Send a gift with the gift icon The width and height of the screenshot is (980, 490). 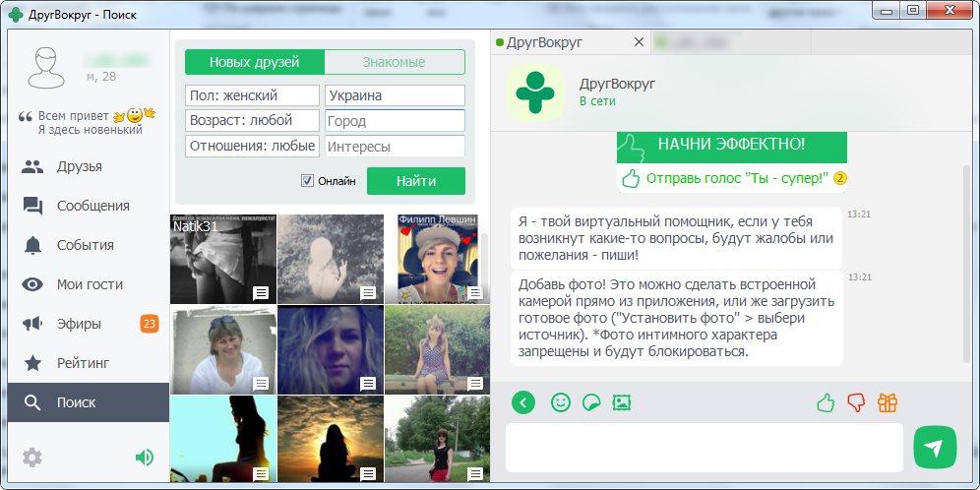pos(887,402)
